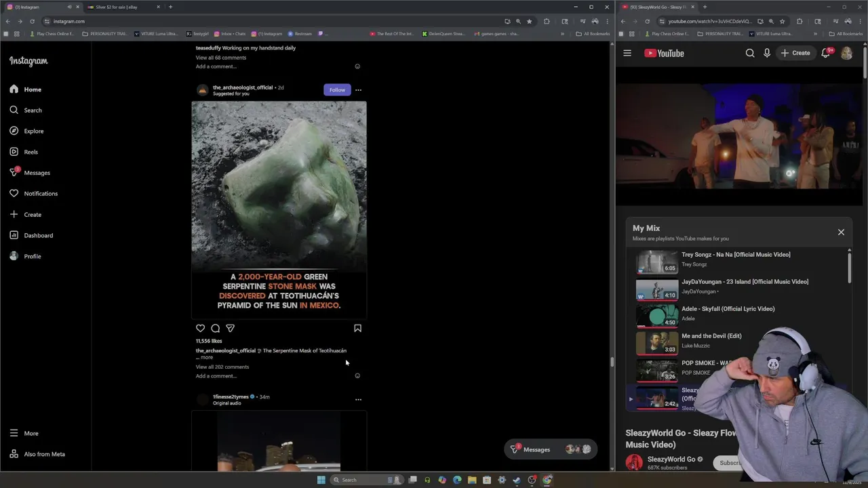Like the stone mask post

tap(200, 328)
